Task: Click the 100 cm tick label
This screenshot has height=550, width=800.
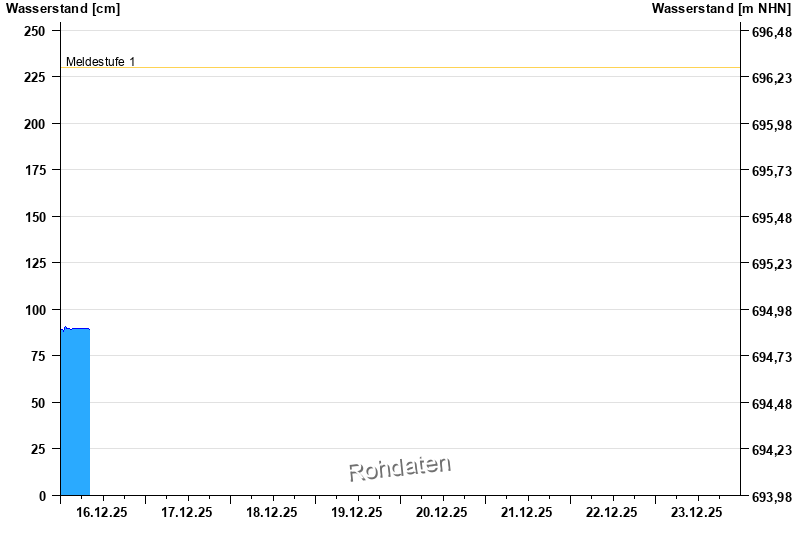Action: pos(35,310)
